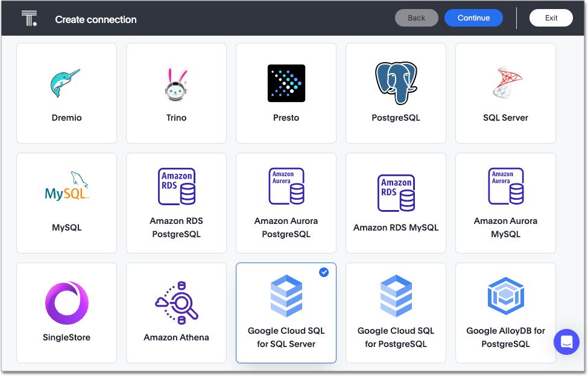
Task: Click Continue to proceed
Action: (x=473, y=18)
